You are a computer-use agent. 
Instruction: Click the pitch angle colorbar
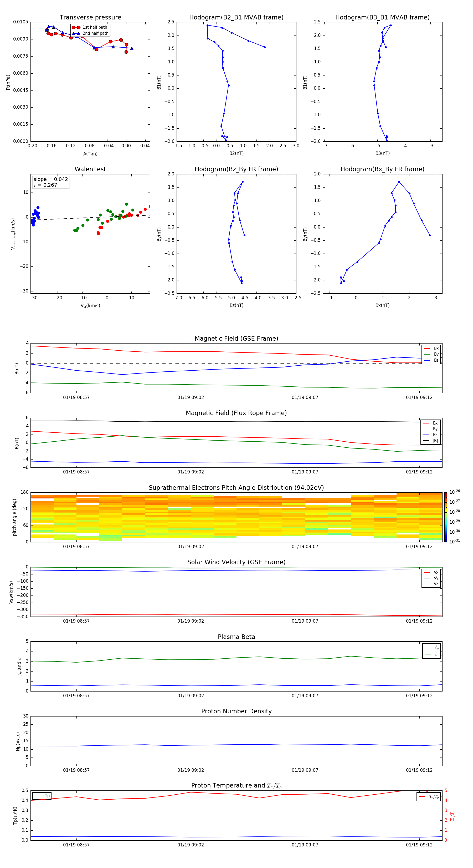tap(446, 517)
